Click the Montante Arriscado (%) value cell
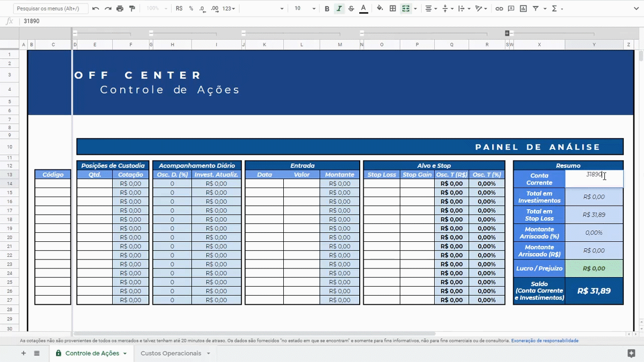The width and height of the screenshot is (644, 362). [x=594, y=233]
